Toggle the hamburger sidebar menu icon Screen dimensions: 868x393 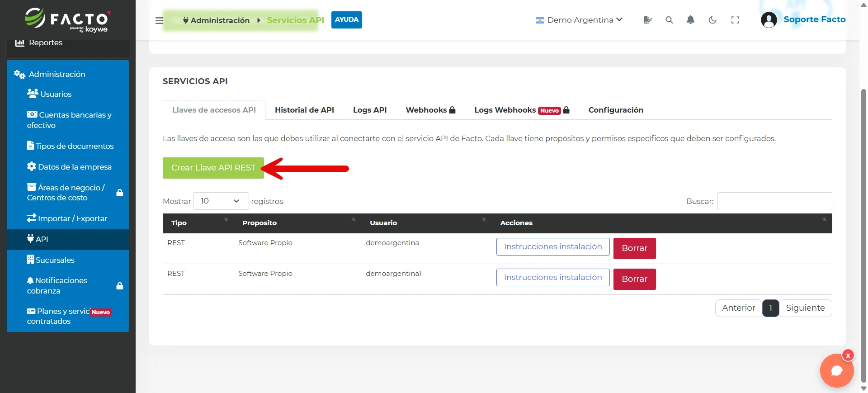coord(159,20)
